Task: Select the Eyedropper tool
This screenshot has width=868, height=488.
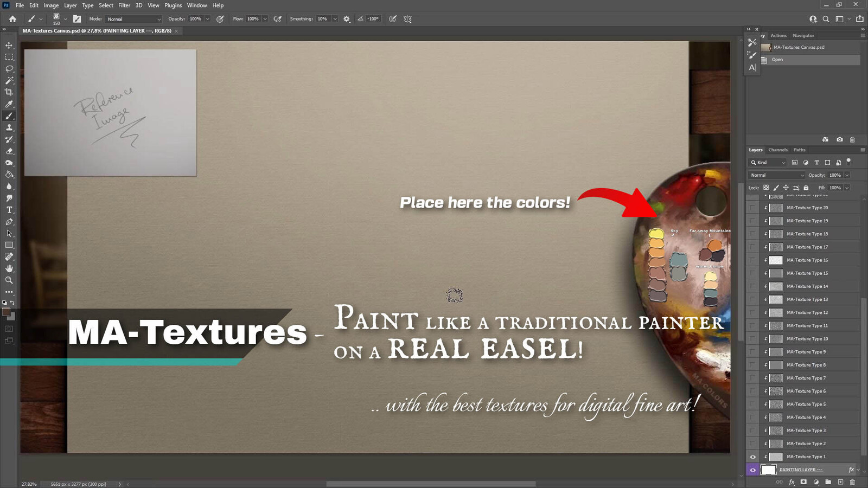Action: [x=9, y=104]
